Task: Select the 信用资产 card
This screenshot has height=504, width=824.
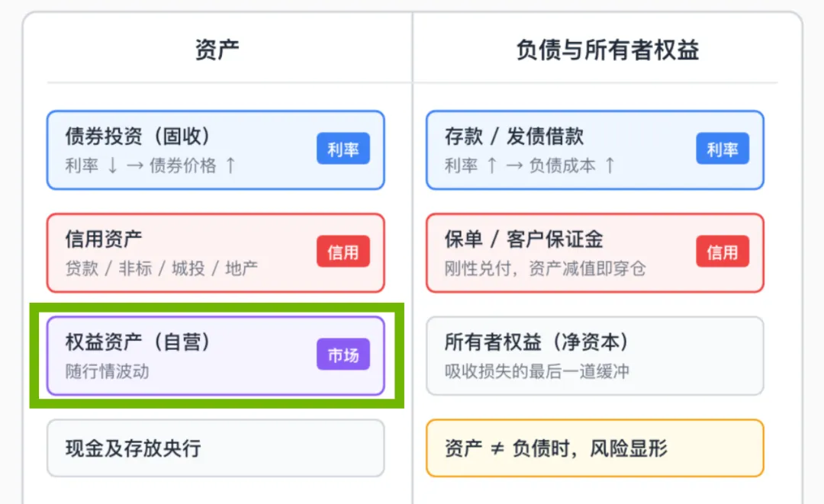Action: tap(215, 252)
